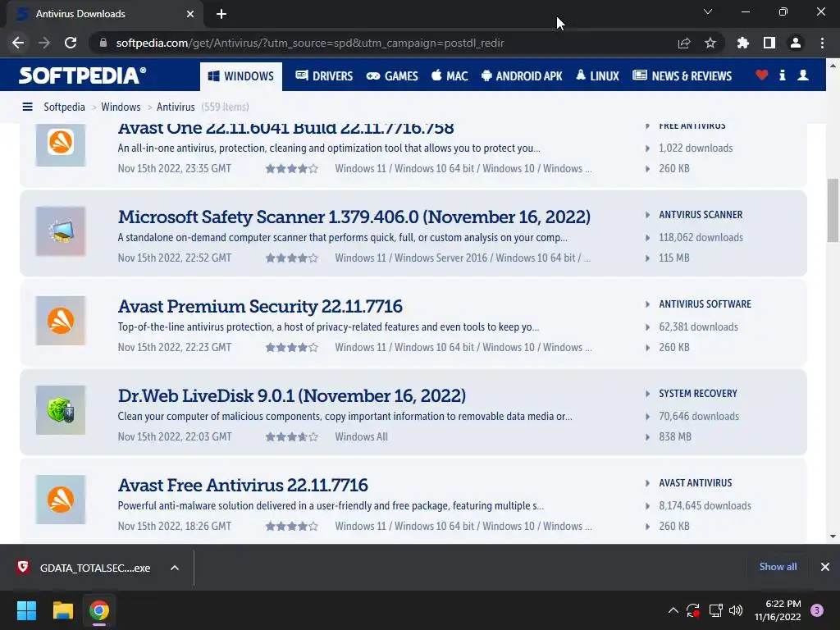Viewport: 840px width, 630px height.
Task: Click '8,174,645 downloads' text
Action: (x=705, y=505)
